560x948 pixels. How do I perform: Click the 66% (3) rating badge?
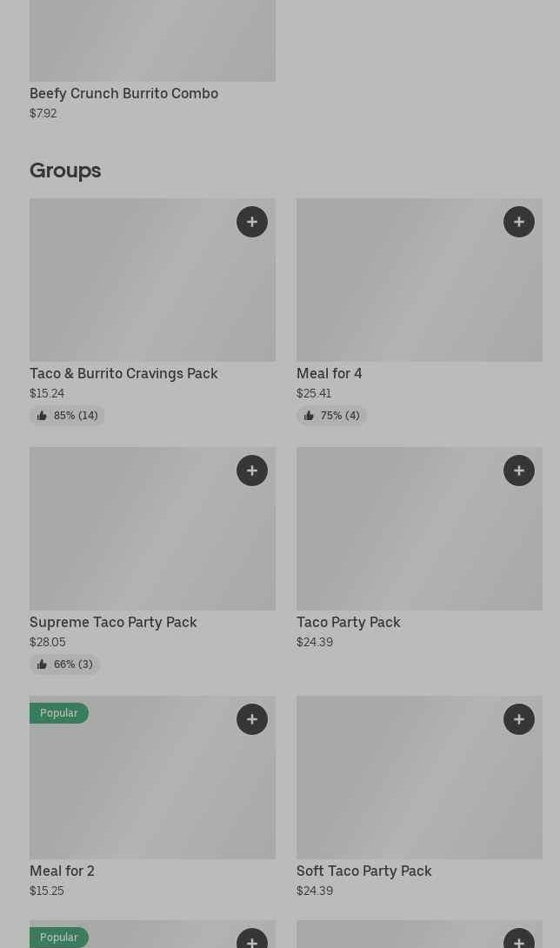(x=64, y=664)
